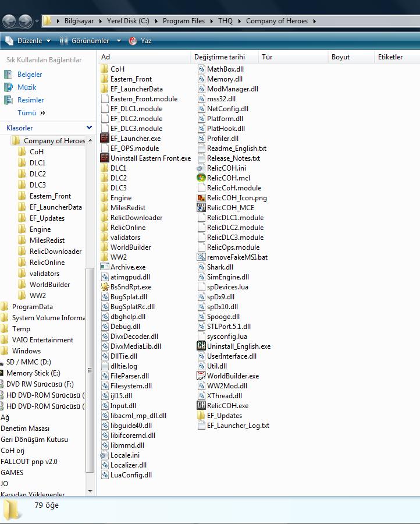Open the Belgeler favorite link
This screenshot has width=420, height=524.
click(x=30, y=75)
